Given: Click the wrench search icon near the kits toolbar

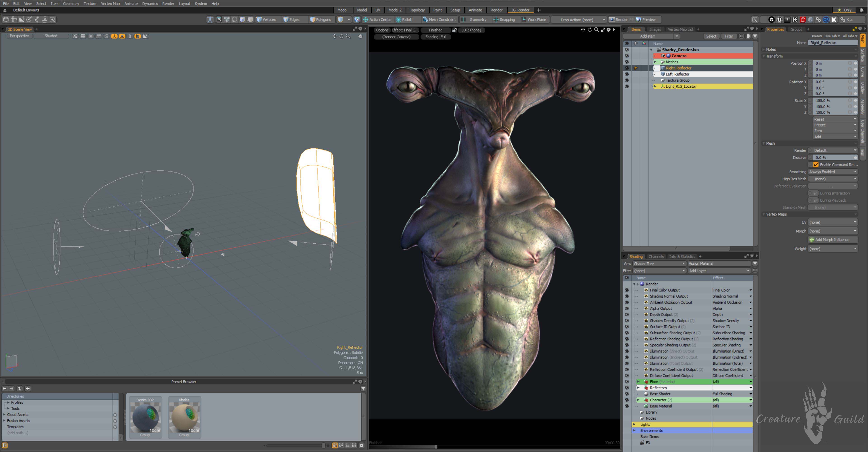Looking at the screenshot, I should click(x=755, y=20).
